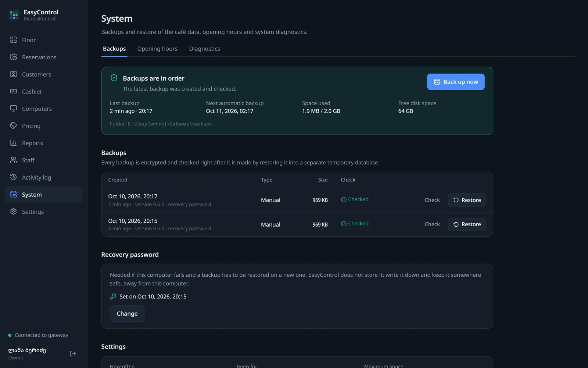
Task: Click the Space used value 1.9 MB / 2.0 GB
Action: (x=321, y=111)
